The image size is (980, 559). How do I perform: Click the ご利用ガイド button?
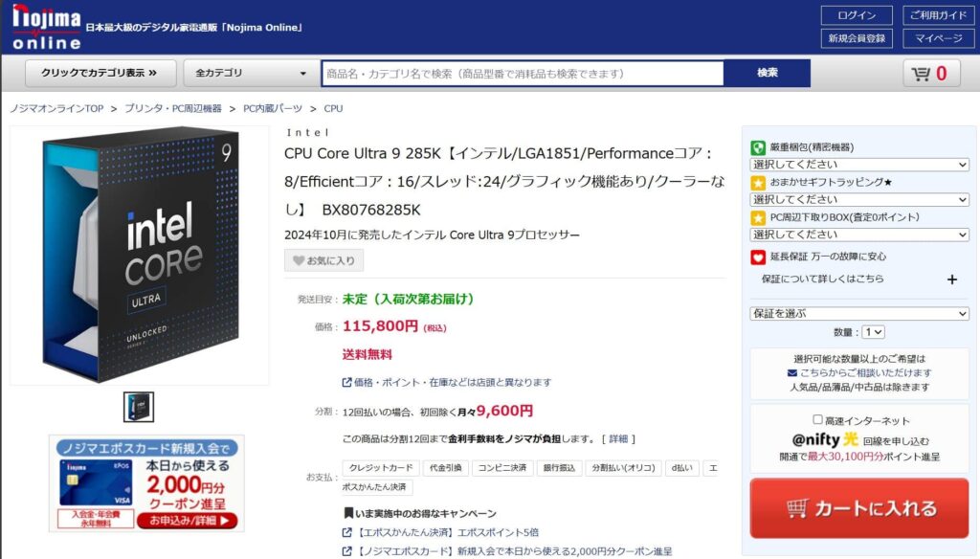tap(938, 15)
